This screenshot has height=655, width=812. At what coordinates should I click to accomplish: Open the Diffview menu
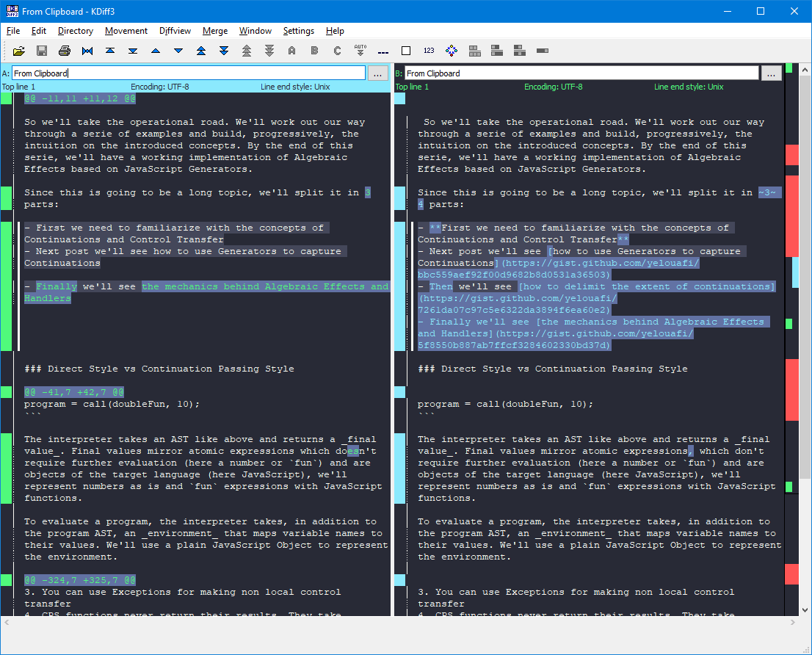point(175,31)
